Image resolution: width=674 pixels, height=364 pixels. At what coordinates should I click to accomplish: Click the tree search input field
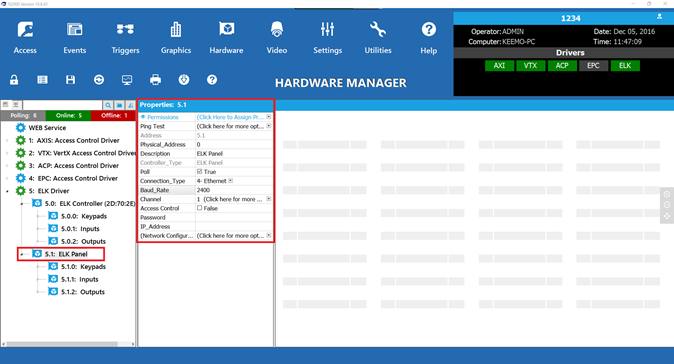[x=62, y=105]
